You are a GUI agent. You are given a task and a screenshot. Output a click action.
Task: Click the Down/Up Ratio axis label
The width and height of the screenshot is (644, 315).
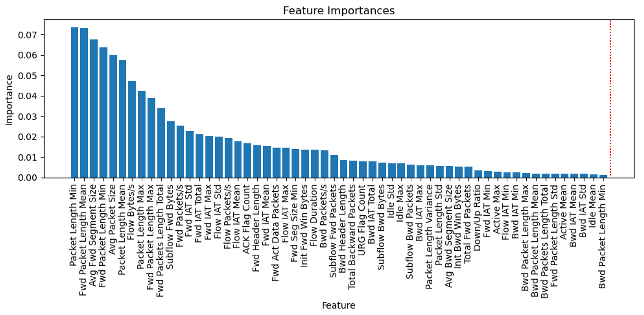tap(477, 218)
